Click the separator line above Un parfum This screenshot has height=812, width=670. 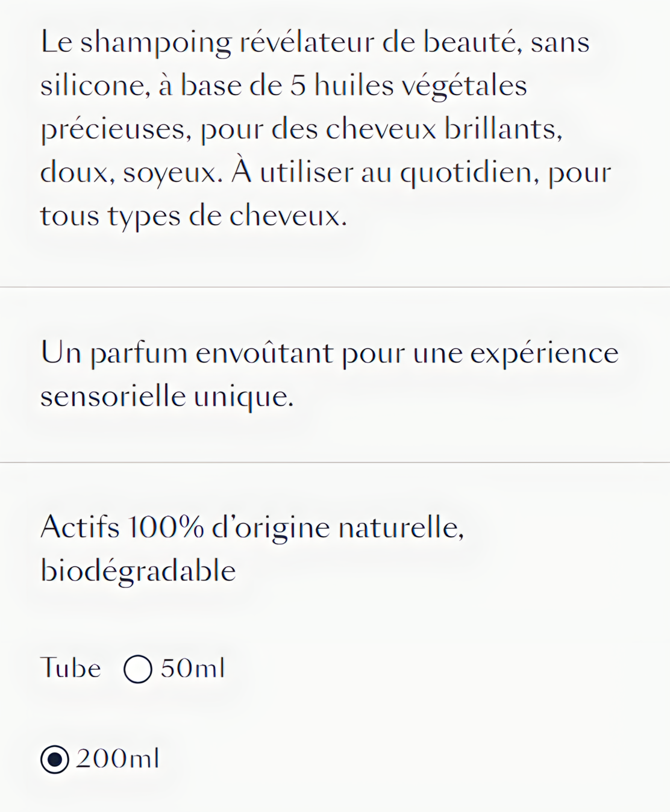coord(335,287)
